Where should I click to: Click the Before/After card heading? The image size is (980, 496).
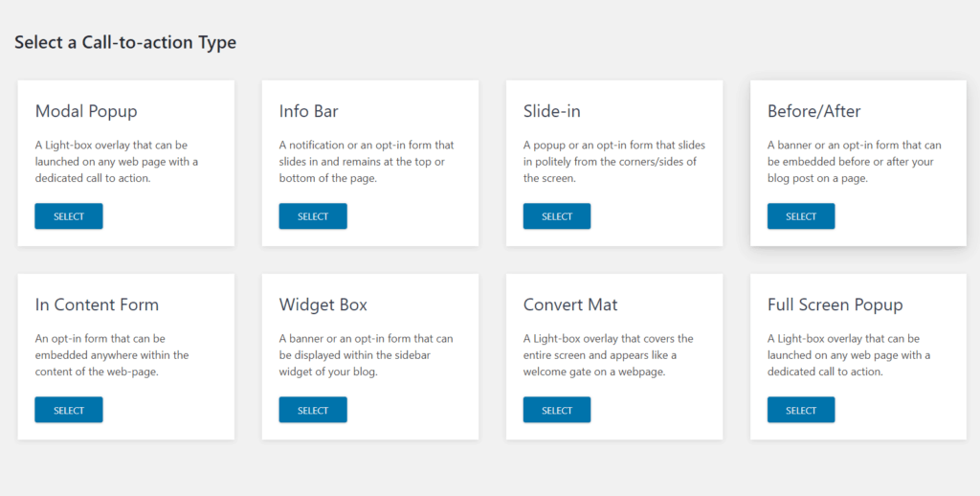click(x=813, y=111)
